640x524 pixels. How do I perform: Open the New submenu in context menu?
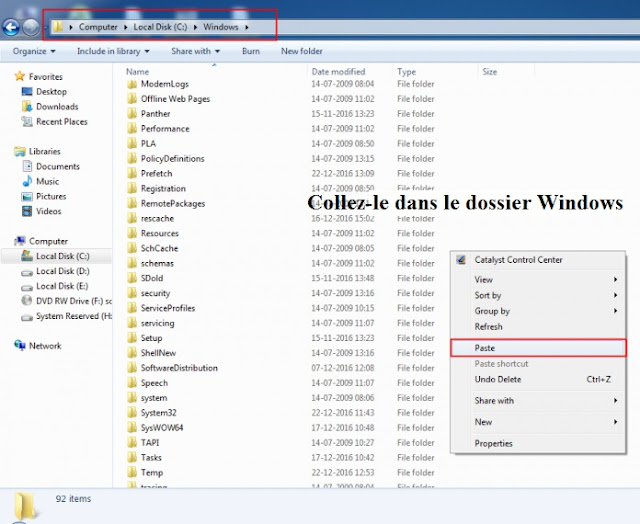click(x=538, y=422)
